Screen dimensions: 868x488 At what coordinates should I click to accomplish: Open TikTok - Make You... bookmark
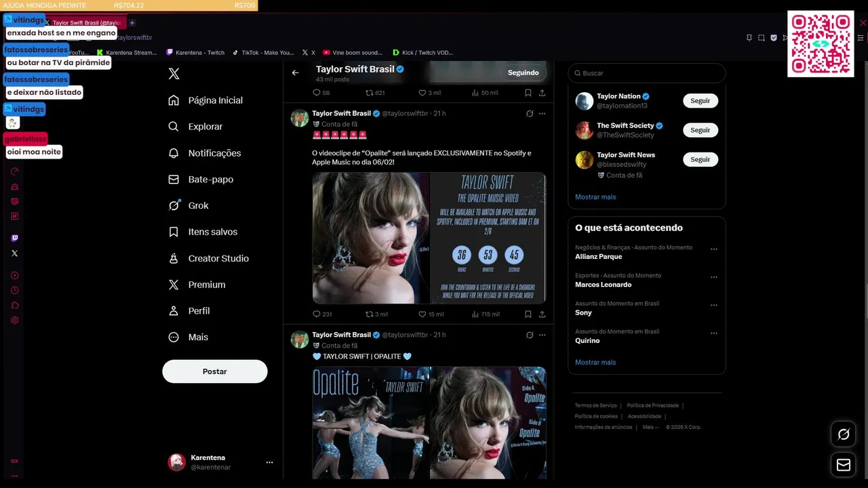(x=263, y=52)
